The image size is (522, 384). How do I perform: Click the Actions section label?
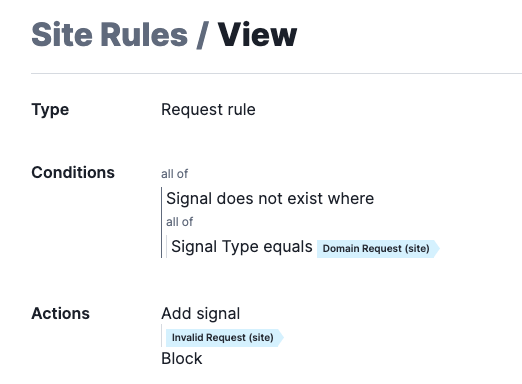click(60, 314)
